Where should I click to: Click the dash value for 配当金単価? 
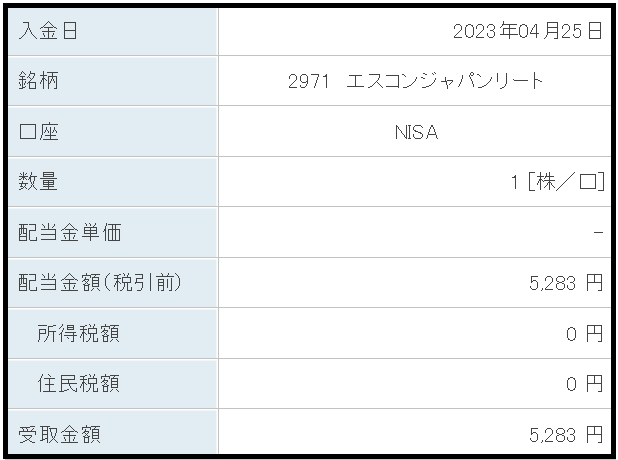click(598, 233)
